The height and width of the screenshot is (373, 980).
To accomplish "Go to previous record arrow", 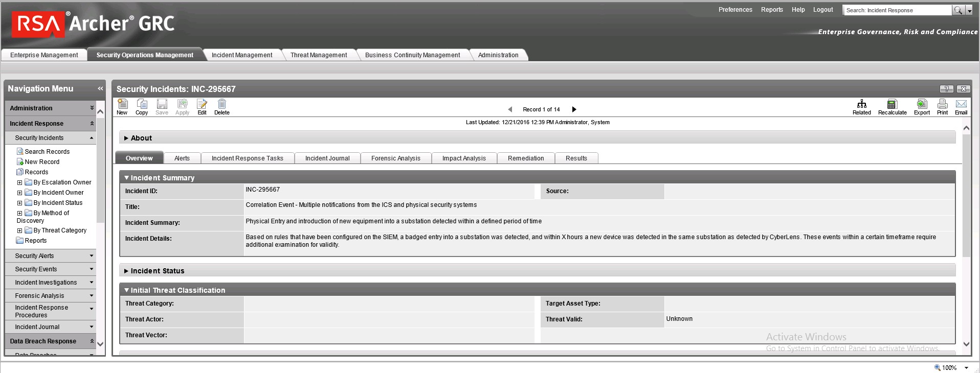I will click(x=510, y=109).
